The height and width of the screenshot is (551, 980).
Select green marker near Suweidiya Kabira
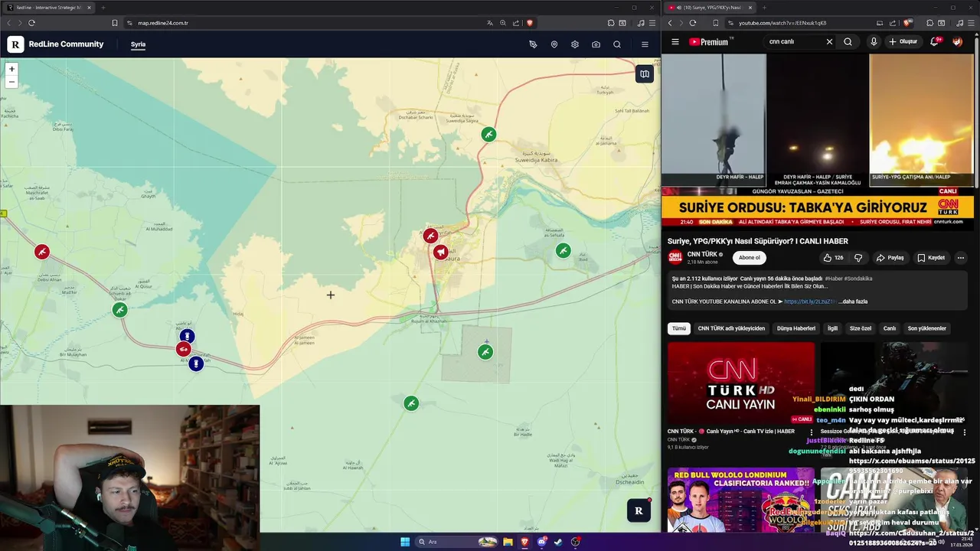tap(488, 135)
